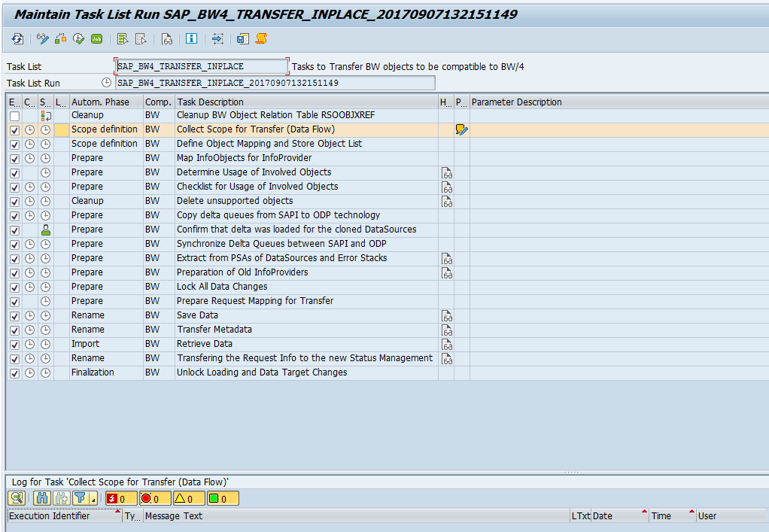Click the Display Log glasses icon
The height and width of the screenshot is (532, 769).
click(166, 40)
